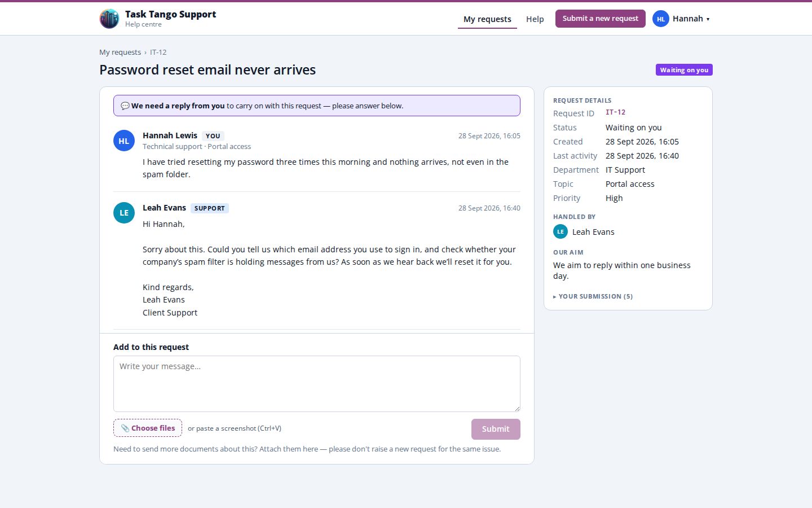This screenshot has width=812, height=508.
Task: Click the timestamp 28 Sept 2026, 16:40 in message
Action: pyautogui.click(x=489, y=208)
